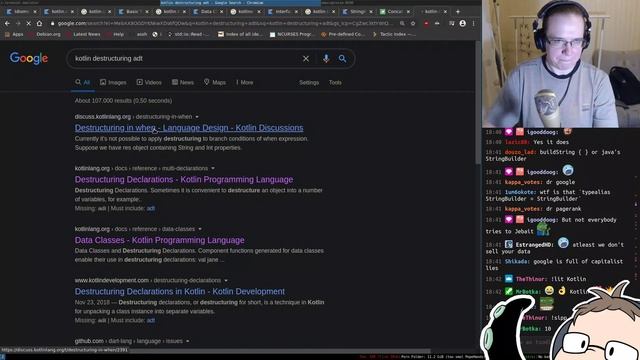The width and height of the screenshot is (640, 360).
Task: Expand arrow beside discuss.kotlinlang.org result
Action: 197,117
